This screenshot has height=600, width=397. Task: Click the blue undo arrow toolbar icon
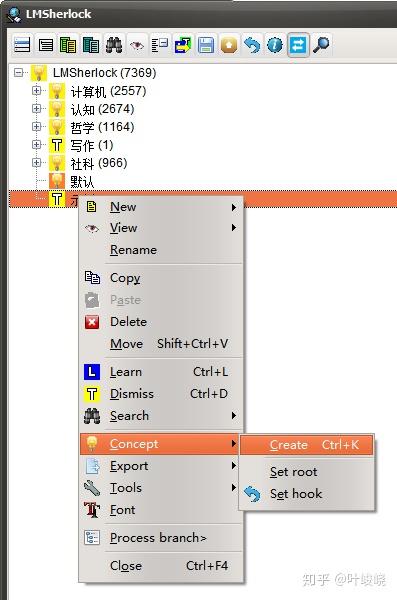tap(252, 45)
